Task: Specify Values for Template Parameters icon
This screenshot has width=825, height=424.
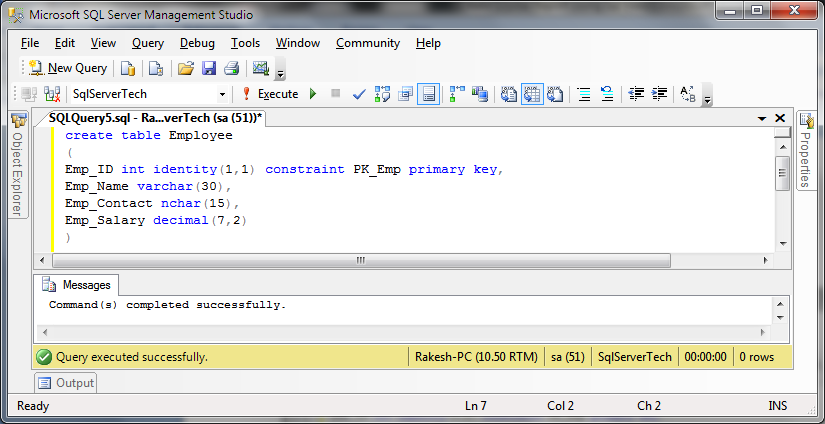Action: (688, 95)
